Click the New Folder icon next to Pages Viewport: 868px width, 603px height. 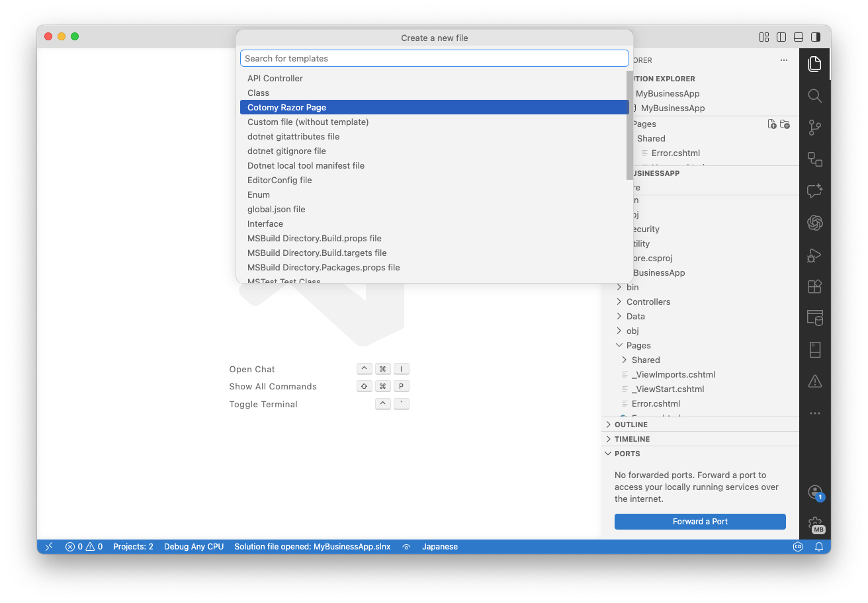(x=785, y=124)
